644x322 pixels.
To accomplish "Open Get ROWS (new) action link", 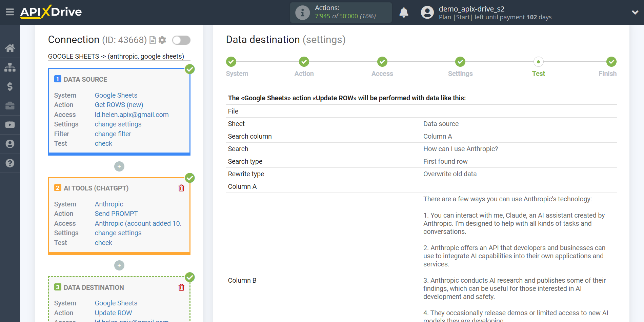I will click(119, 105).
